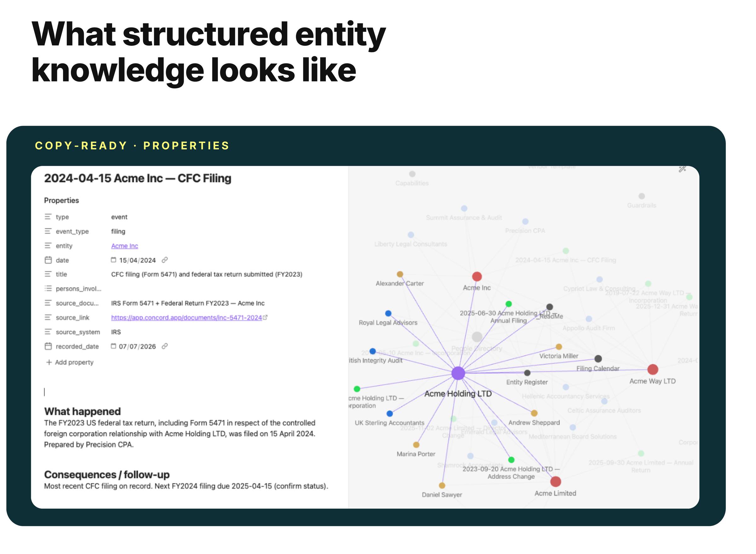
Task: Select the purple Acme Holding LTD node
Action: coord(458,373)
